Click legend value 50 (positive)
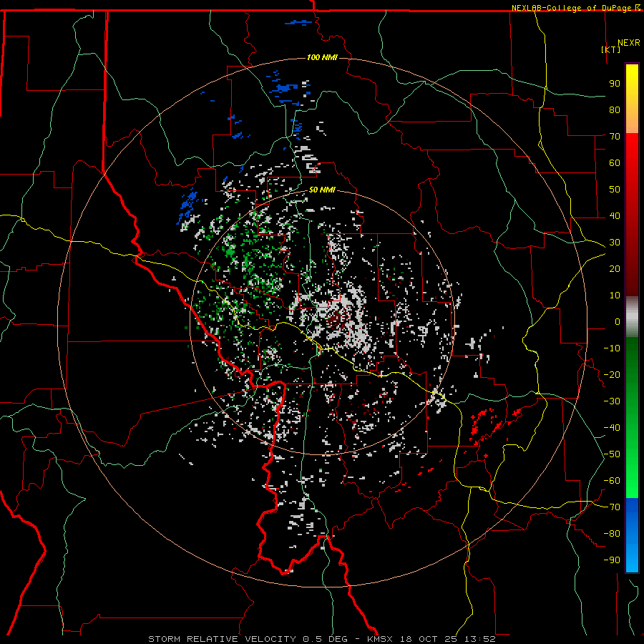 coord(615,190)
